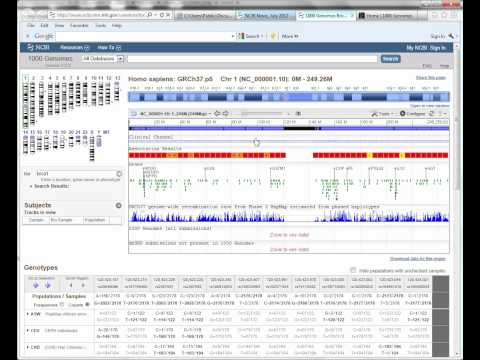This screenshot has height=360, width=480.
Task: Click the Scroll Region left arrow
Action: [x=71, y=285]
